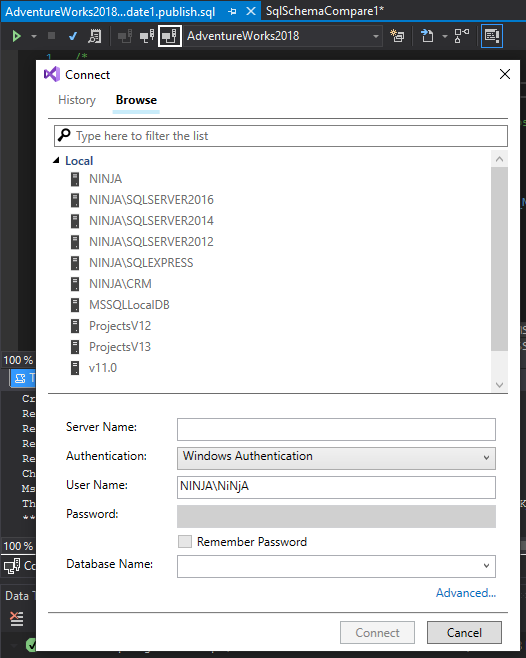Screen dimensions: 526x658
Task: Pin the publish.sql document tab
Action: pyautogui.click(x=232, y=12)
